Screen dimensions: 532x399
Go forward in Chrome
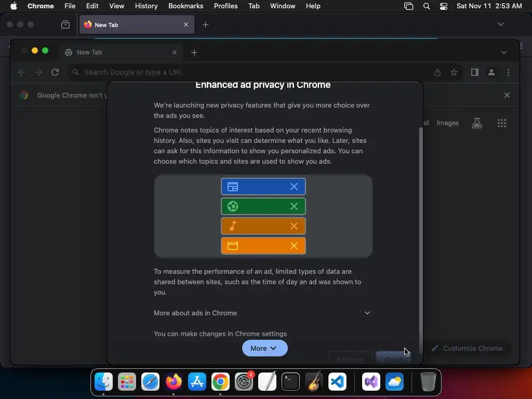pos(38,72)
